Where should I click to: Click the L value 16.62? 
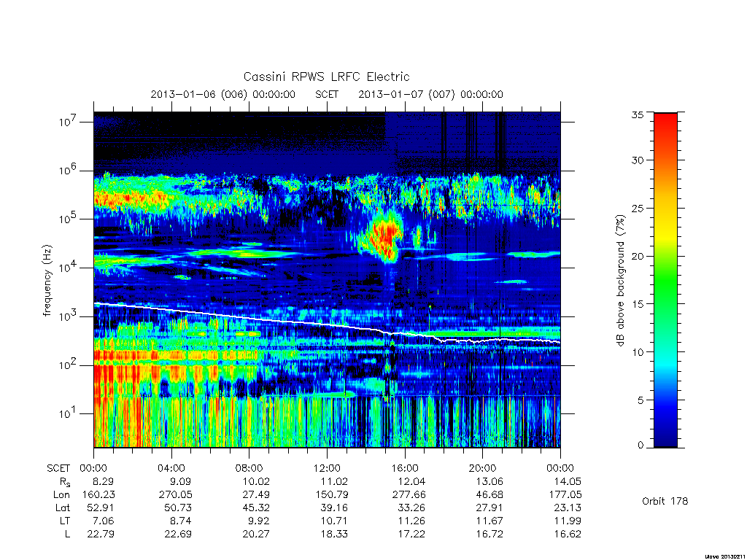tap(568, 534)
